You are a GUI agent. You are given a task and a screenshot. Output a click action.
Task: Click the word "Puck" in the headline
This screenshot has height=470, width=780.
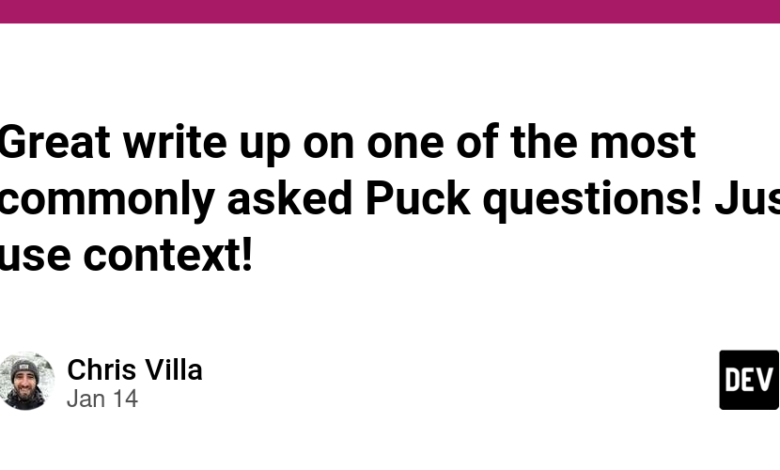(x=418, y=199)
